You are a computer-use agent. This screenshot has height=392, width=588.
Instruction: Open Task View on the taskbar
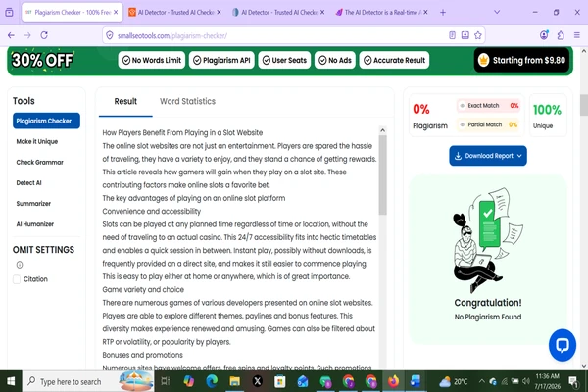(165, 381)
